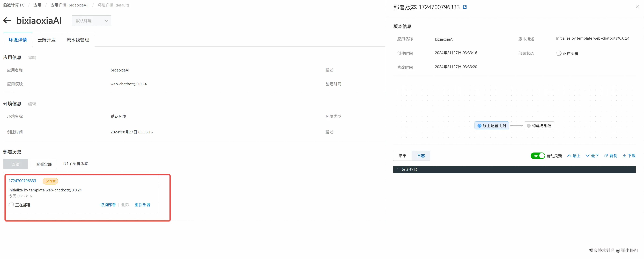Open deployment version 1724700796333 link
The image size is (644, 259).
pos(22,181)
